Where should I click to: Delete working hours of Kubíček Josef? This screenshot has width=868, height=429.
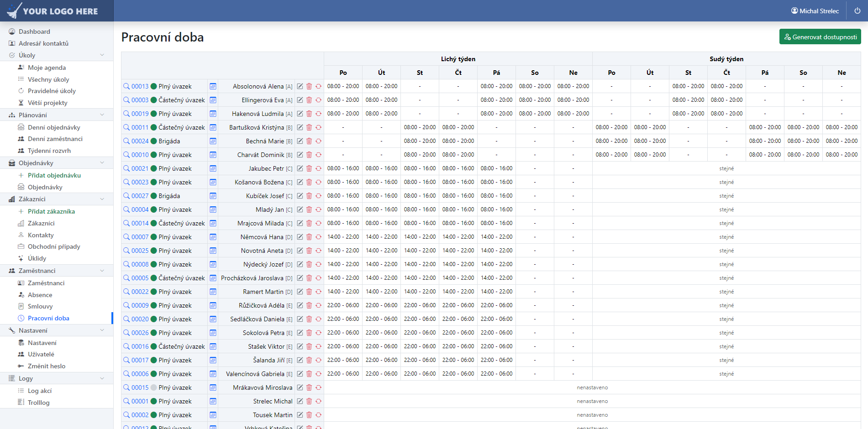pos(309,196)
